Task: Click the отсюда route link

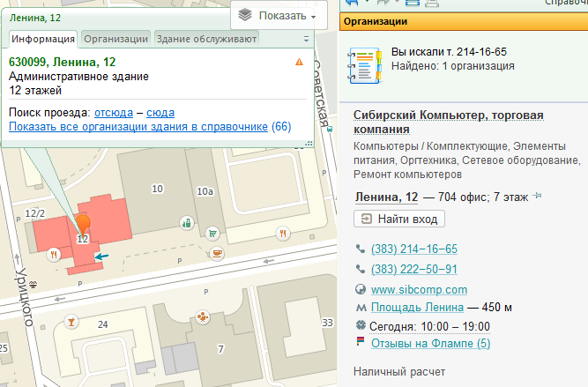Action: pyautogui.click(x=114, y=113)
